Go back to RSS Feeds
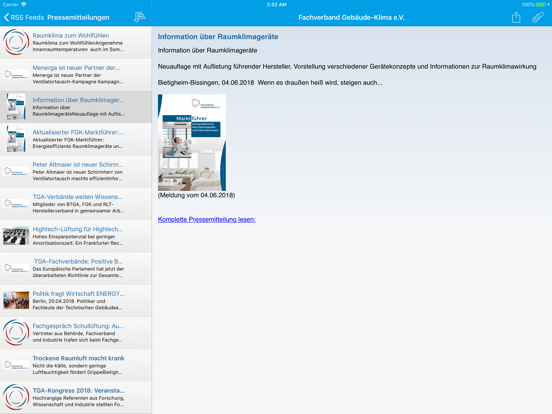The width and height of the screenshot is (552, 414). tap(24, 17)
